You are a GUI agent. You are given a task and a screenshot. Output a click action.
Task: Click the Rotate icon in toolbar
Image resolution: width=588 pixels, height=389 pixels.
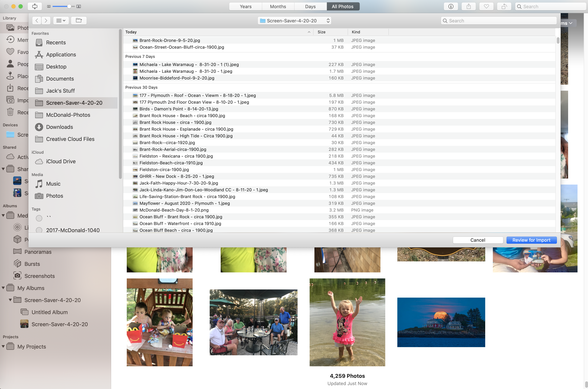click(x=504, y=6)
